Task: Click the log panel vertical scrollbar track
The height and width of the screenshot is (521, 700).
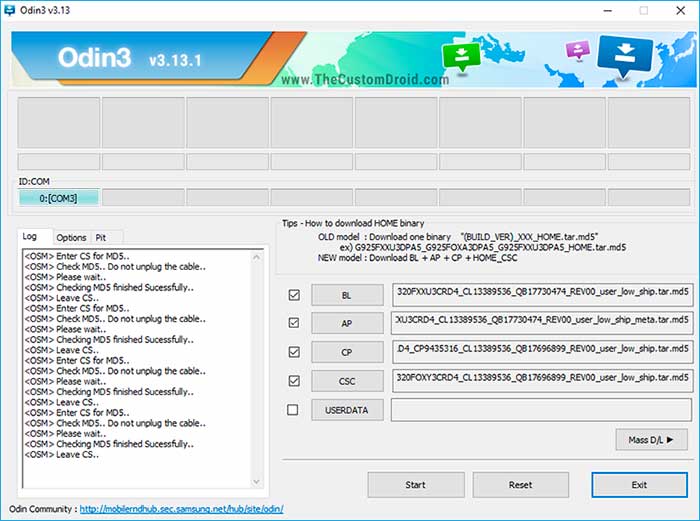Action: [256, 369]
